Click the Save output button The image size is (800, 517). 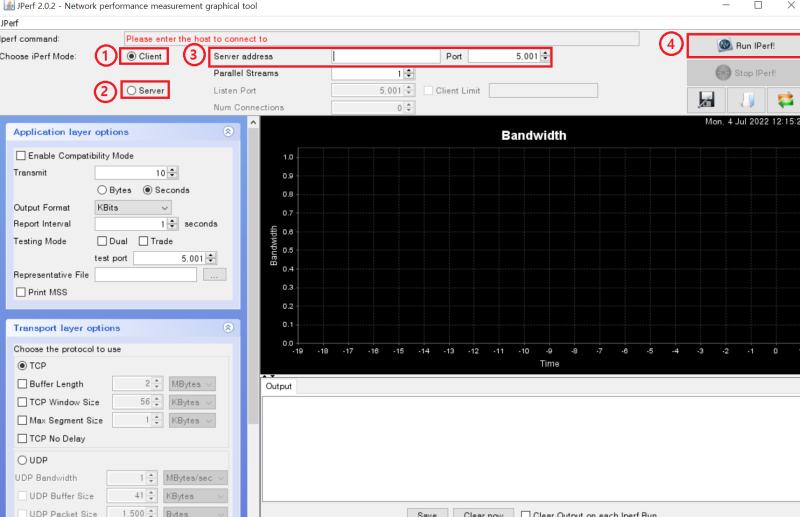point(427,512)
